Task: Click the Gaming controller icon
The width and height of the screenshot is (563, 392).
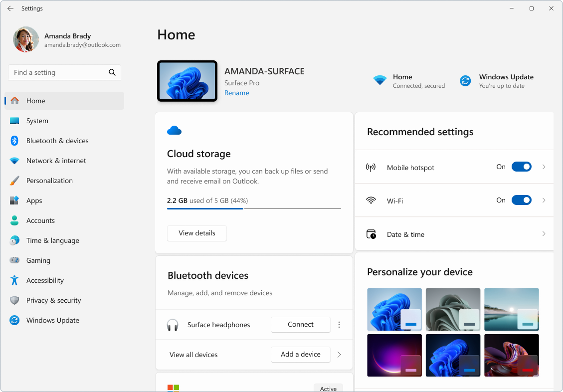Action: [x=14, y=260]
